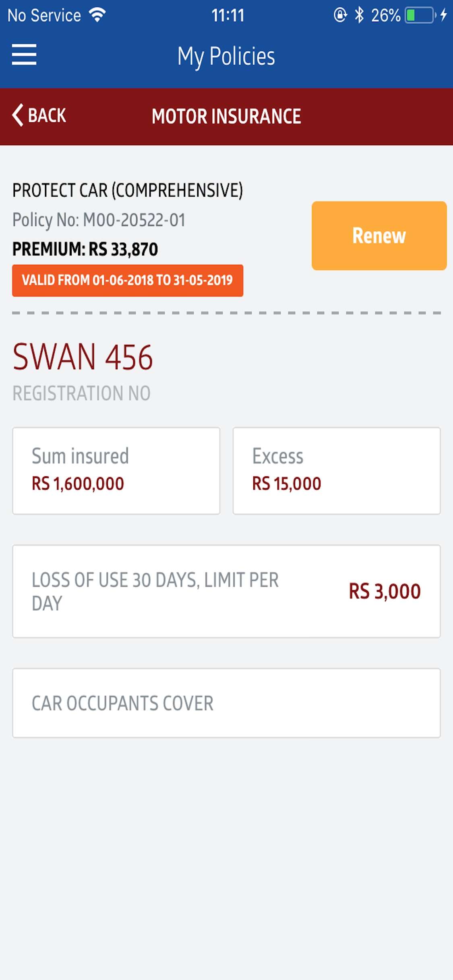Go back using the BACK label
Screen dimensions: 453x980
click(x=47, y=116)
